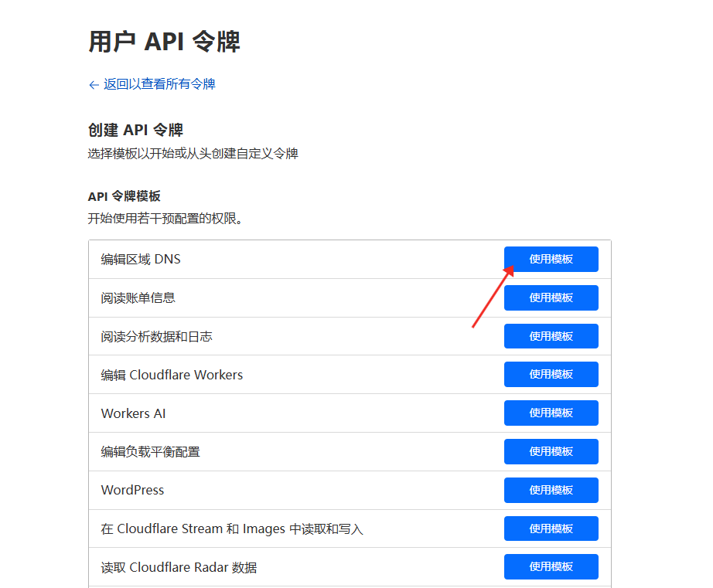Select the 阅读分析数据和日志 row text

156,337
